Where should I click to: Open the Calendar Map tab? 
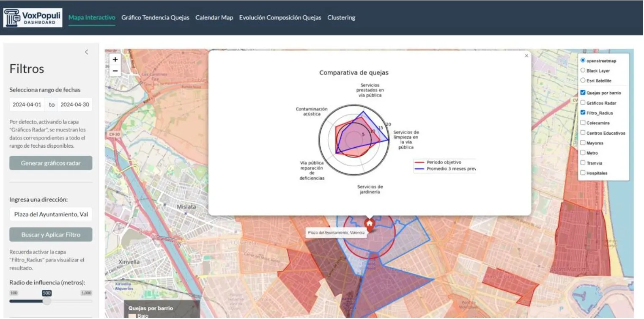[x=214, y=18]
